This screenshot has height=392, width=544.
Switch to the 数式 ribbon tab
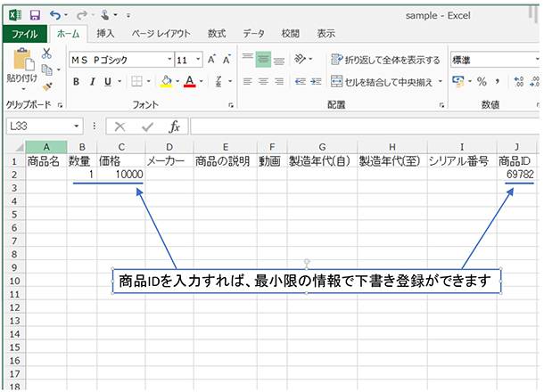tap(216, 34)
